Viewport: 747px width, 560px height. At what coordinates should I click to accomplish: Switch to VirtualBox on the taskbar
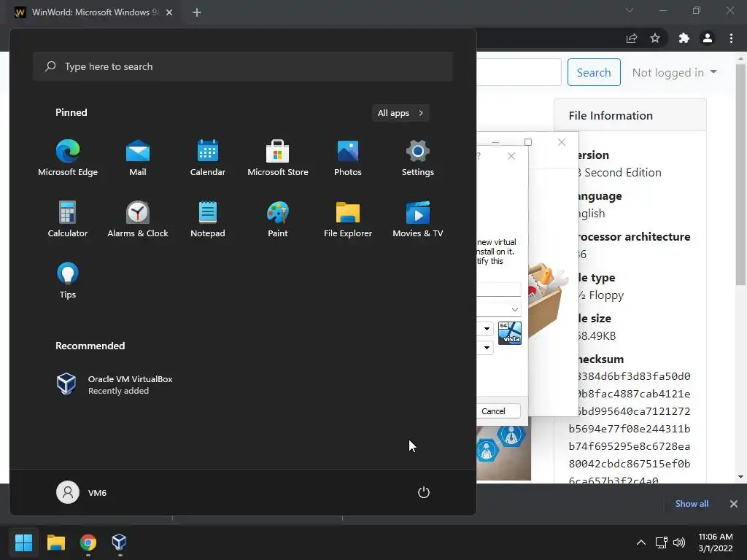[x=119, y=542]
